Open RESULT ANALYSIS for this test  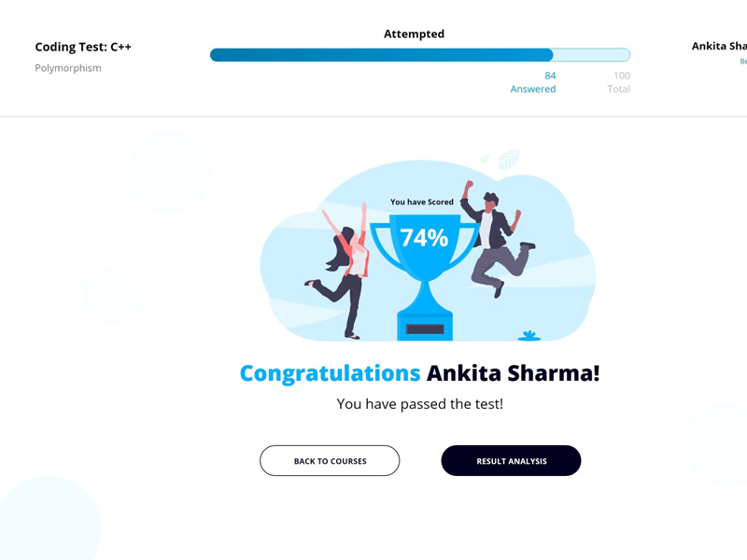[511, 460]
